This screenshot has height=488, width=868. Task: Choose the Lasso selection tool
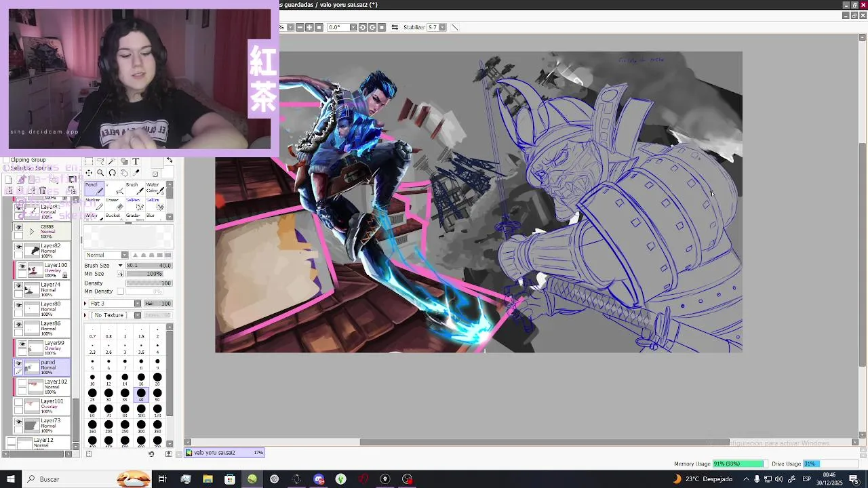[x=100, y=162]
